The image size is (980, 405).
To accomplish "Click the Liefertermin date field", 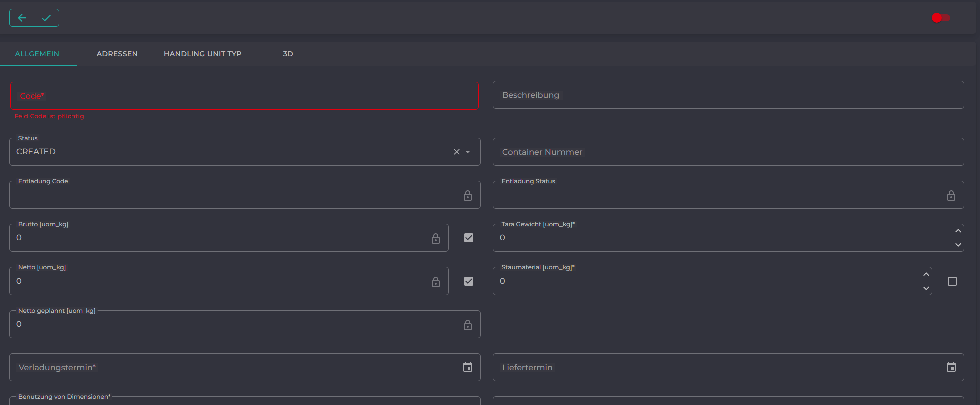I will pos(728,367).
